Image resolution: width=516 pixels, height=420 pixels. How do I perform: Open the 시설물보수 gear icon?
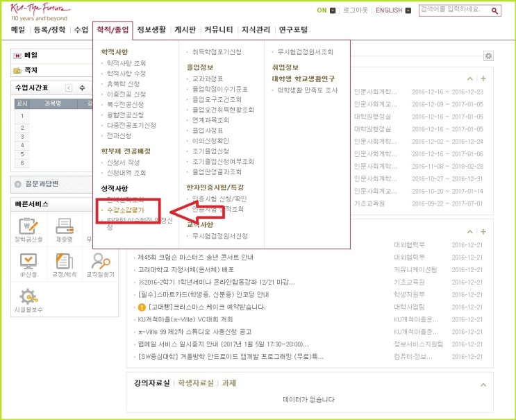28,296
